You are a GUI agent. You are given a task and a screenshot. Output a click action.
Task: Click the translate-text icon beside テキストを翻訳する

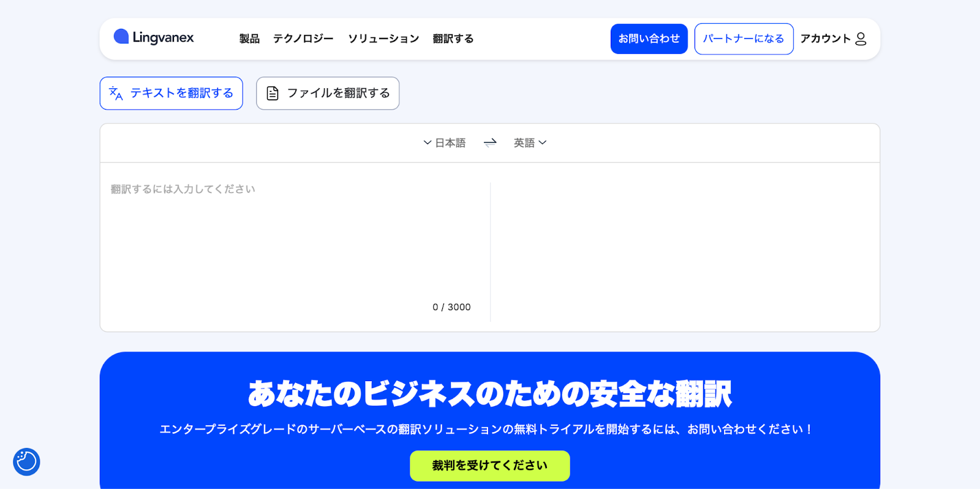pos(116,93)
